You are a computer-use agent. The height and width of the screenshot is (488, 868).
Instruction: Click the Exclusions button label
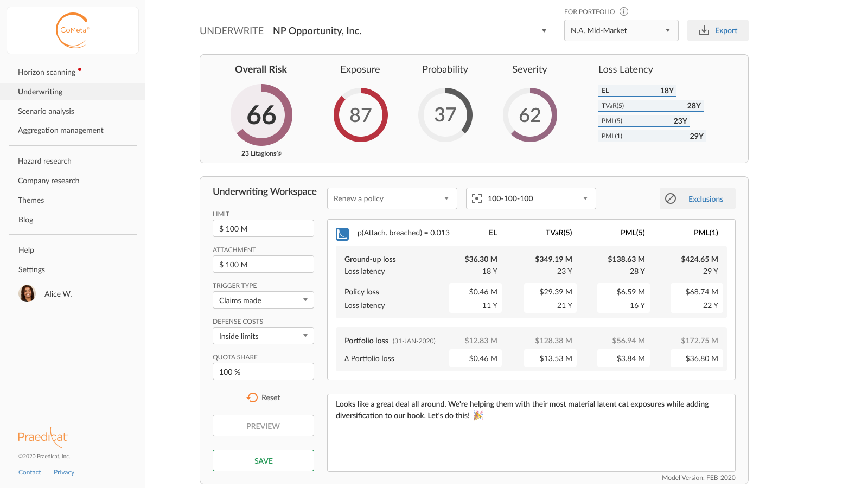click(x=706, y=199)
